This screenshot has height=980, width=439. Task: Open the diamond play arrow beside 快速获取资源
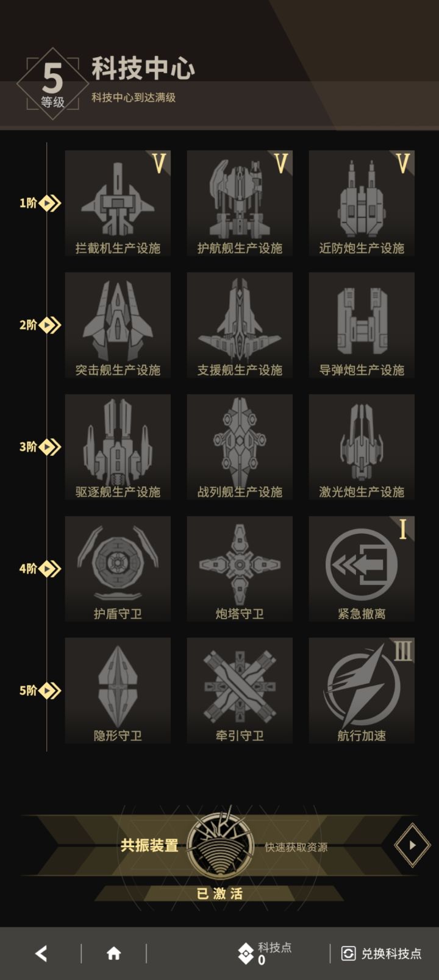click(x=412, y=845)
